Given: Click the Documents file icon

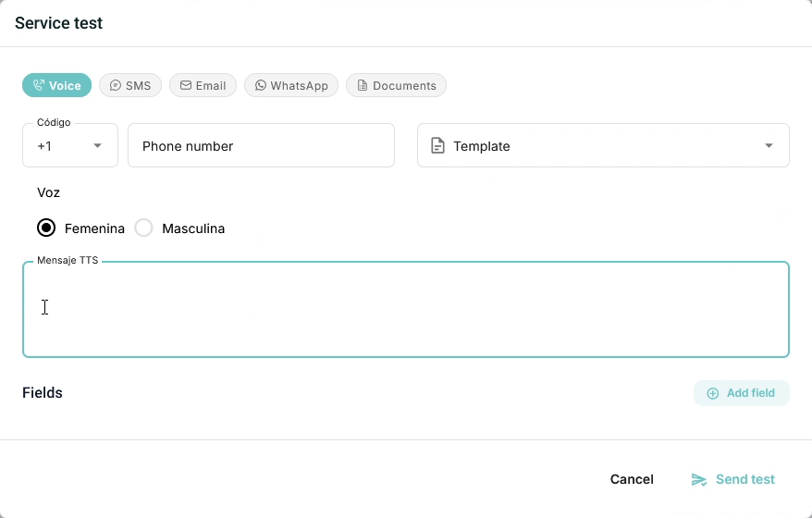Looking at the screenshot, I should [363, 85].
